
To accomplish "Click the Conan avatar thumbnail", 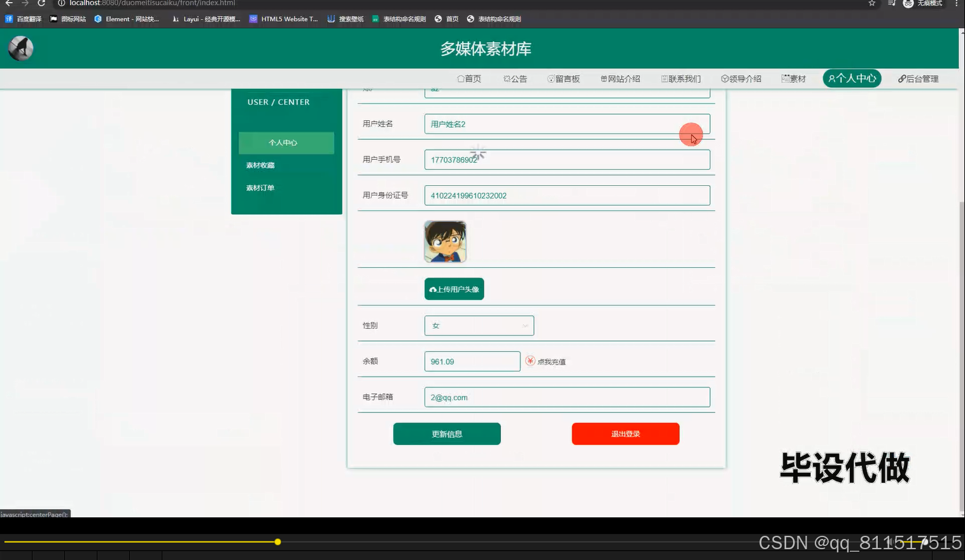I will click(444, 241).
